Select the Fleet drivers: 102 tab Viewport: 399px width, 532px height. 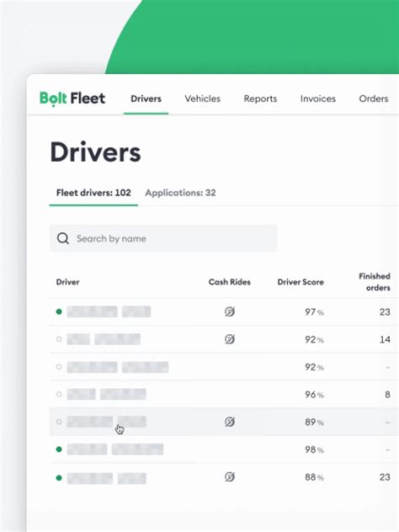[x=93, y=193]
